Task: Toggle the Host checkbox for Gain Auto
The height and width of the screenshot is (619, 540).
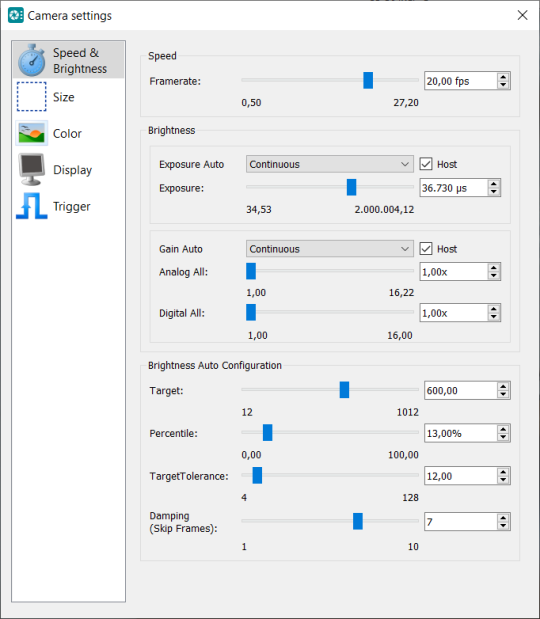Action: (426, 249)
